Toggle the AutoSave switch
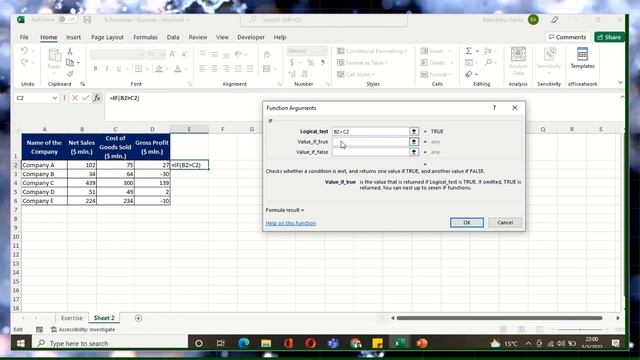640x360 pixels. coord(67,20)
